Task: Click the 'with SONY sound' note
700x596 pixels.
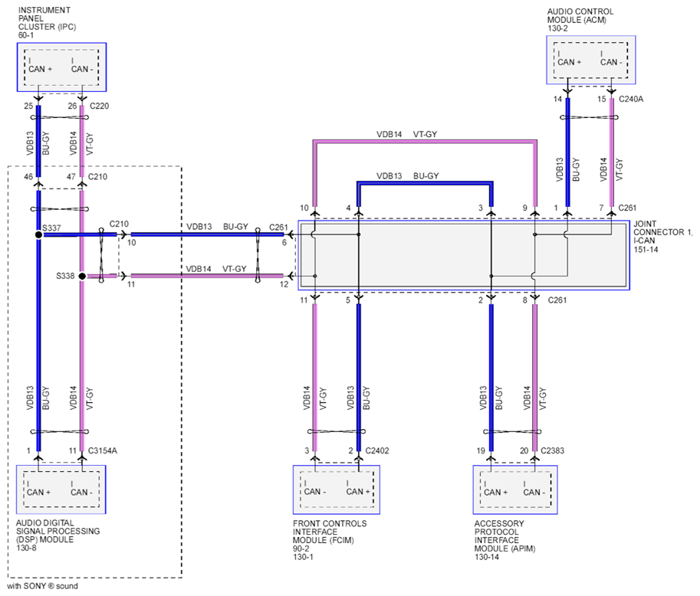Action: tap(42, 586)
